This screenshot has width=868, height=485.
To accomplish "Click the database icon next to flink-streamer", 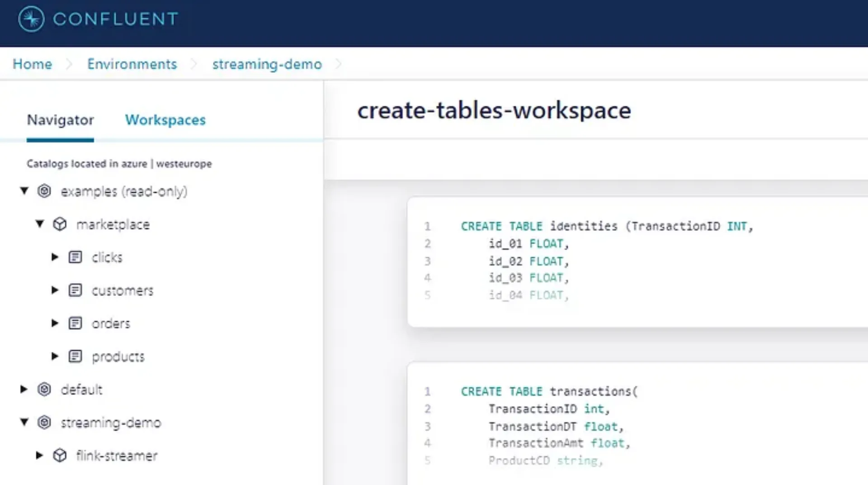I will (60, 455).
